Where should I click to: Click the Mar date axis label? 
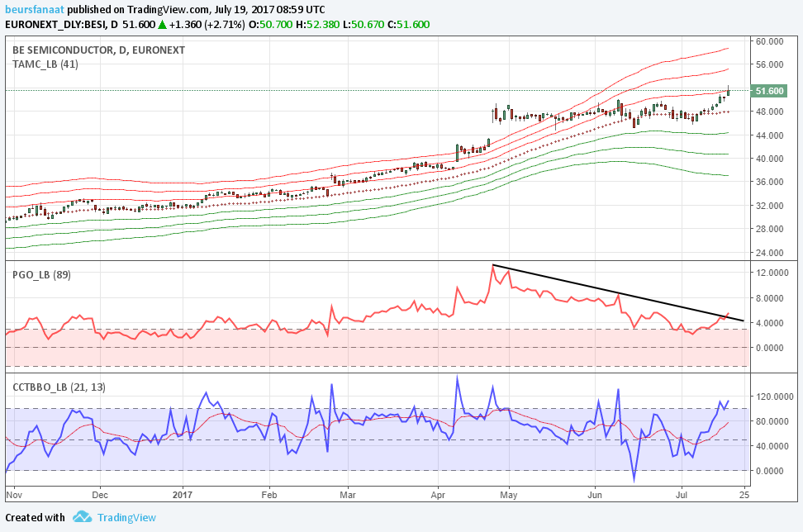348,495
